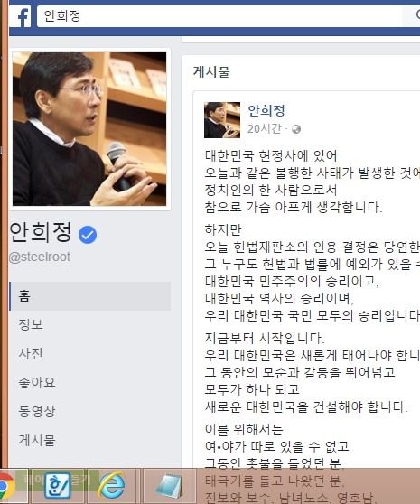Open the 좋아요 section in the sidebar
This screenshot has height=504, width=420.
point(37,382)
